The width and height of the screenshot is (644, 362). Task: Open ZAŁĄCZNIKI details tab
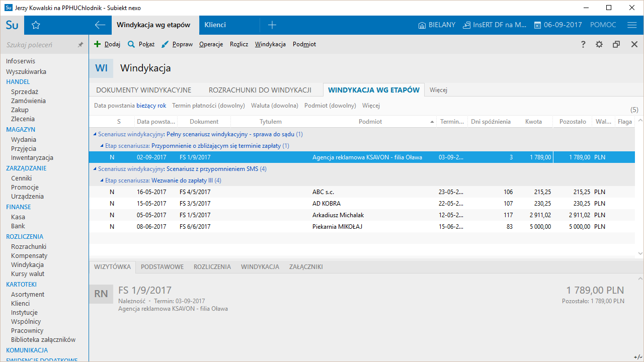(x=306, y=267)
